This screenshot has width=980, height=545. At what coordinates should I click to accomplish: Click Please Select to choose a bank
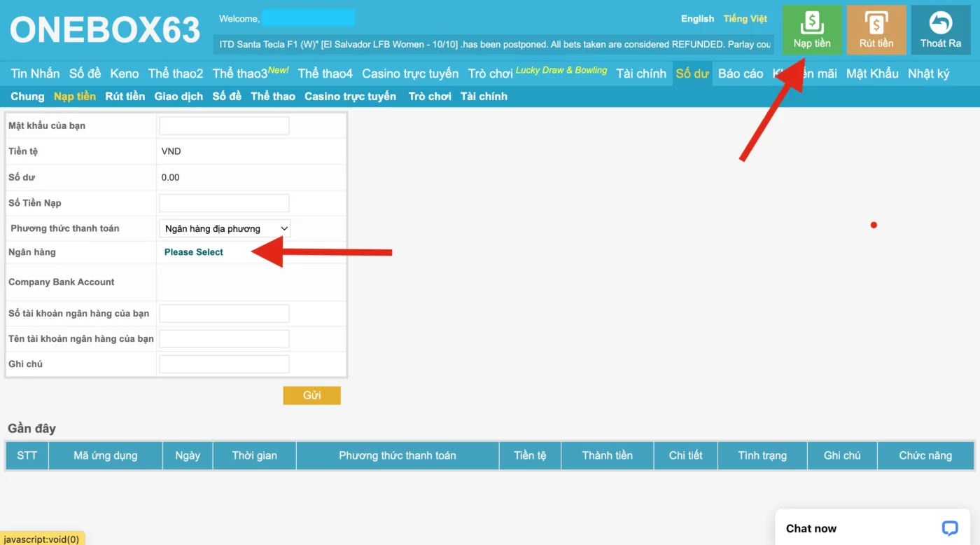pos(194,252)
